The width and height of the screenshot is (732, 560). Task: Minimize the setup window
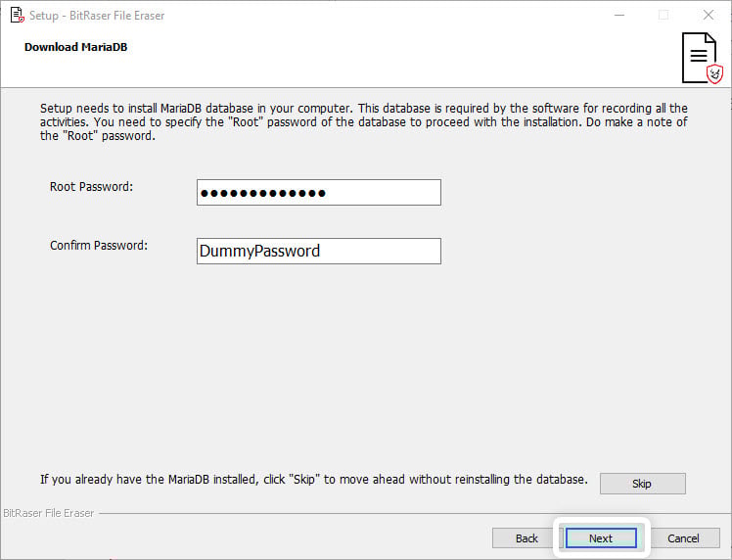click(x=619, y=15)
